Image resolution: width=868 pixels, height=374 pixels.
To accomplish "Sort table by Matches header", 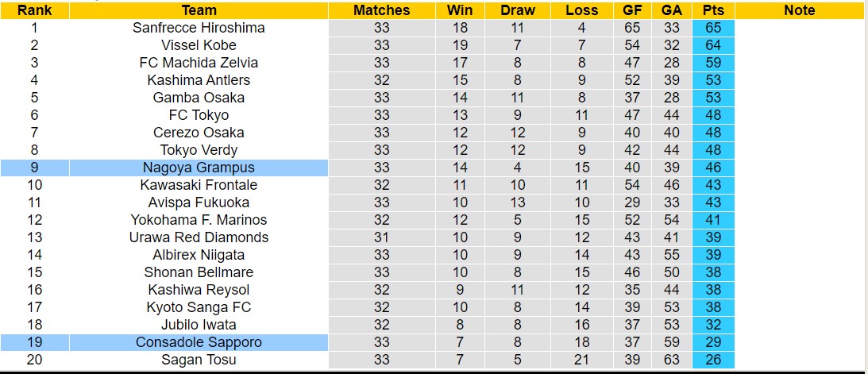I will (382, 10).
